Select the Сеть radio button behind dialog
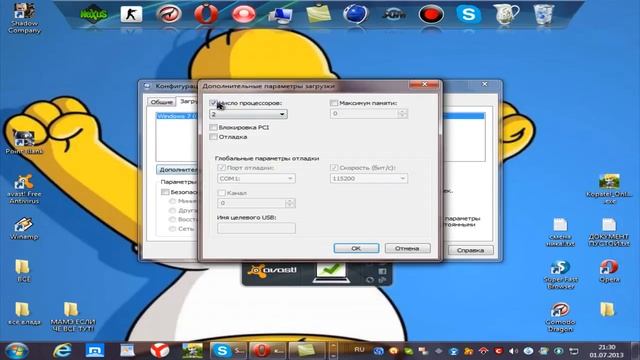This screenshot has height=360, width=640. click(173, 229)
